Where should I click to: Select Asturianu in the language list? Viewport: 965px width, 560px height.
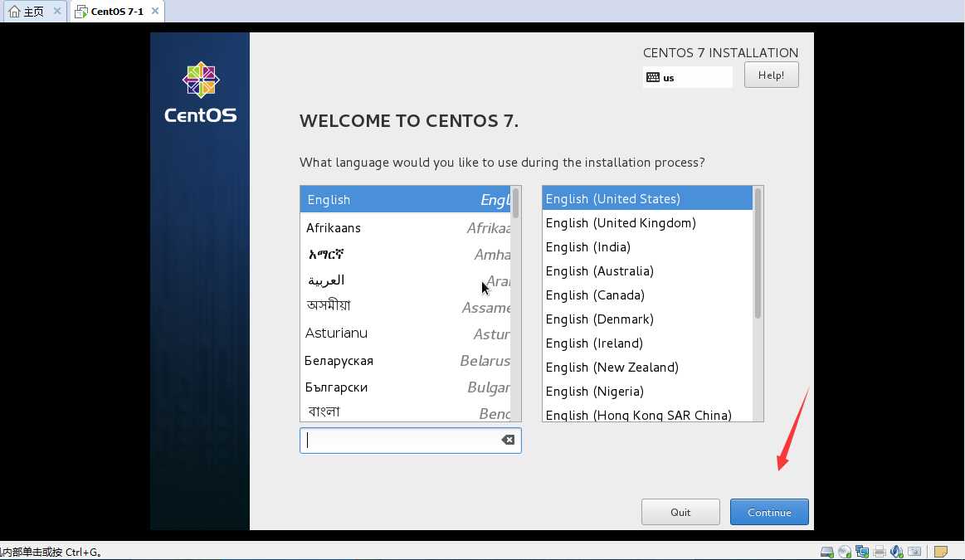point(406,334)
